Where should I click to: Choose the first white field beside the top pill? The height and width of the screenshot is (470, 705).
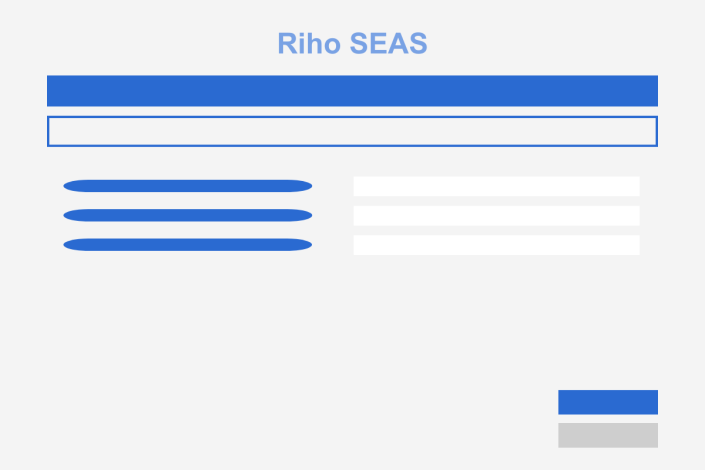click(x=496, y=186)
